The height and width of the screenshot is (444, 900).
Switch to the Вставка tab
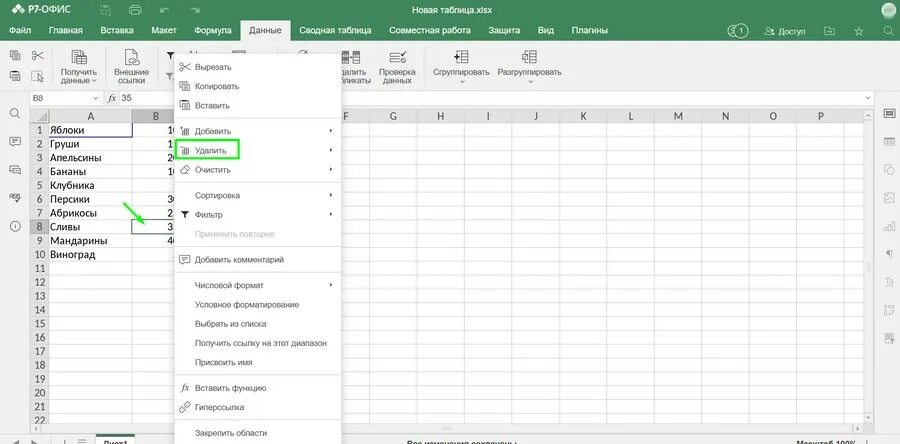117,30
